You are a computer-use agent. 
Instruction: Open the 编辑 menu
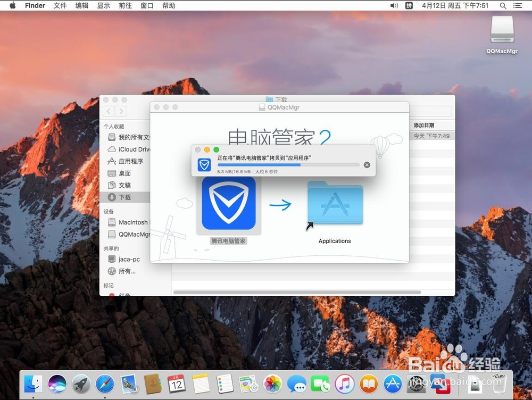(82, 5)
